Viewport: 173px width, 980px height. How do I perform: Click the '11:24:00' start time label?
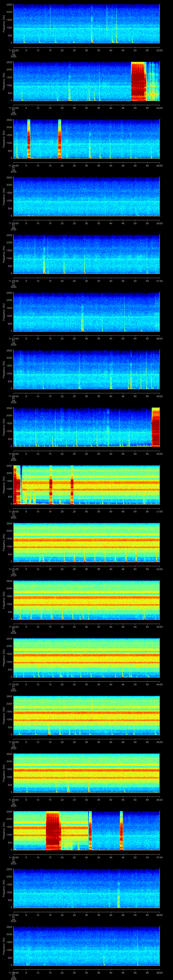tap(13, 166)
